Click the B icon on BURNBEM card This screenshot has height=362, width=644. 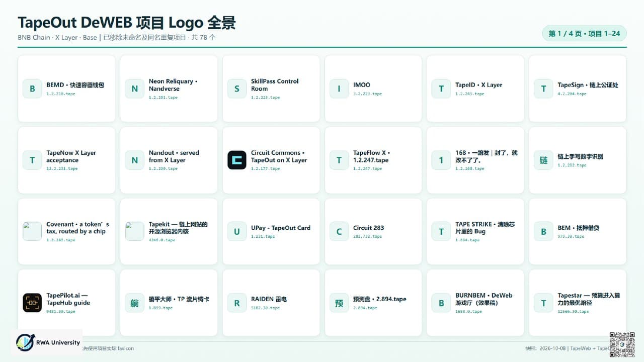441,303
